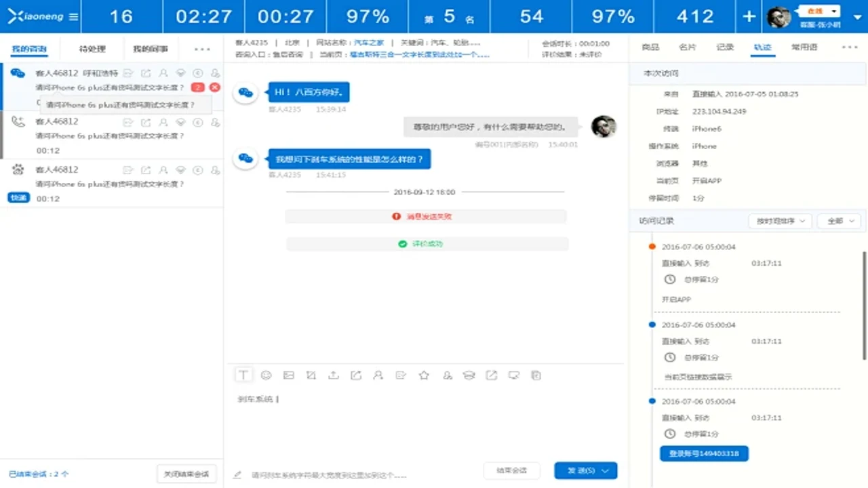This screenshot has height=488, width=868.
Task: Open the emoji picker in the chat toolbar
Action: tap(266, 375)
